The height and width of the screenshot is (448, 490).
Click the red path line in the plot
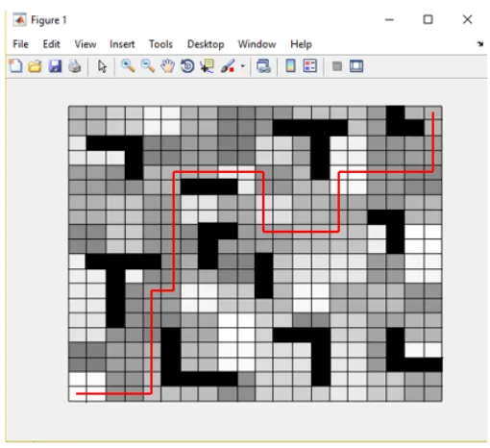click(x=174, y=231)
